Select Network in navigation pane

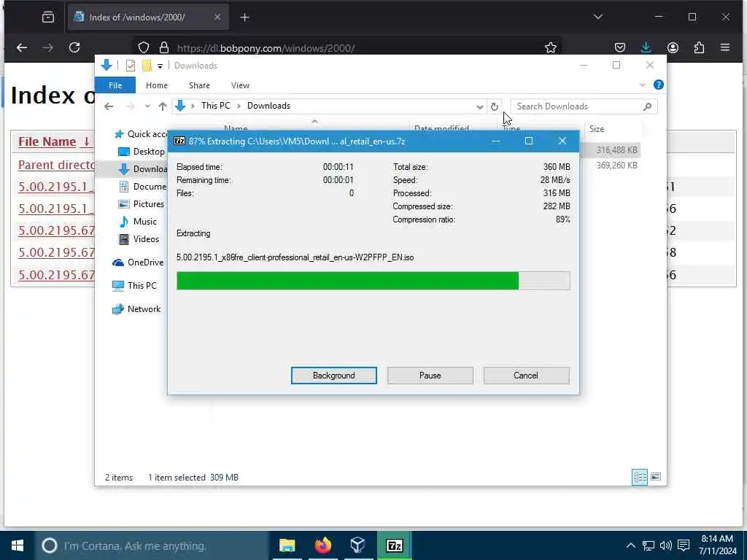click(136, 309)
